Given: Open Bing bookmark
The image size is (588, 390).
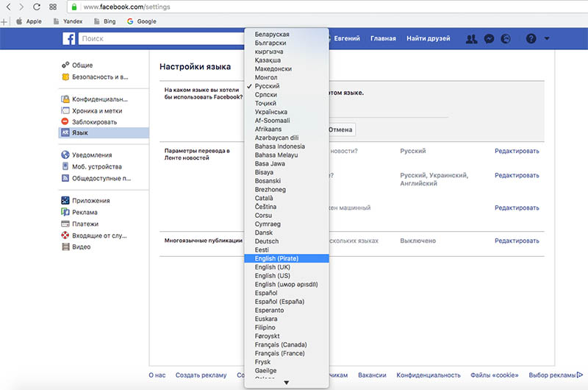Looking at the screenshot, I should tap(104, 21).
